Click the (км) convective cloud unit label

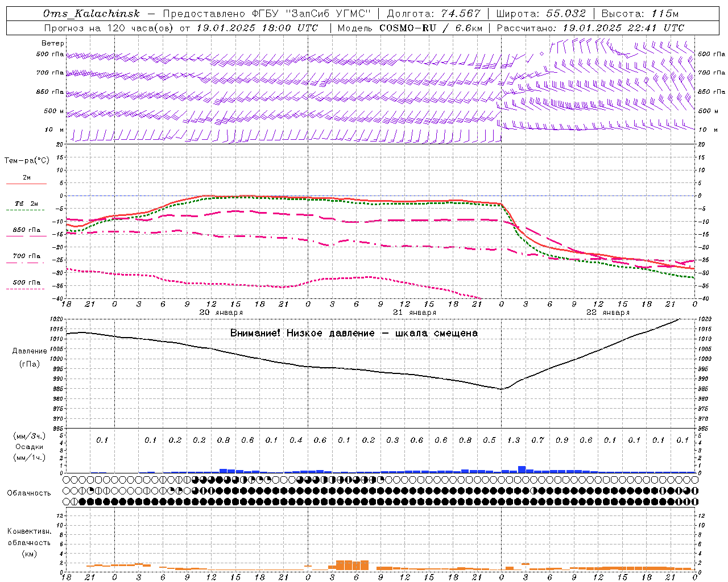point(29,554)
